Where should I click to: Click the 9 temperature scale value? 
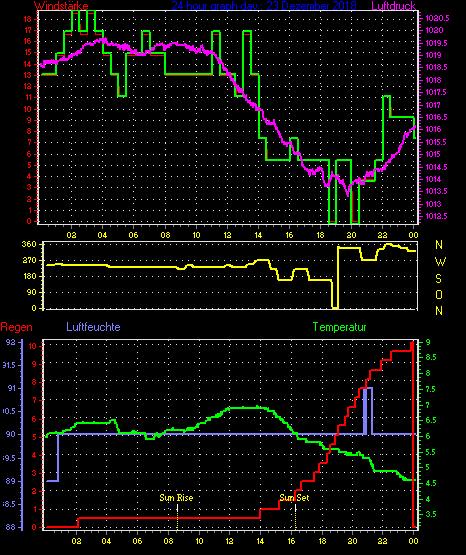(427, 342)
